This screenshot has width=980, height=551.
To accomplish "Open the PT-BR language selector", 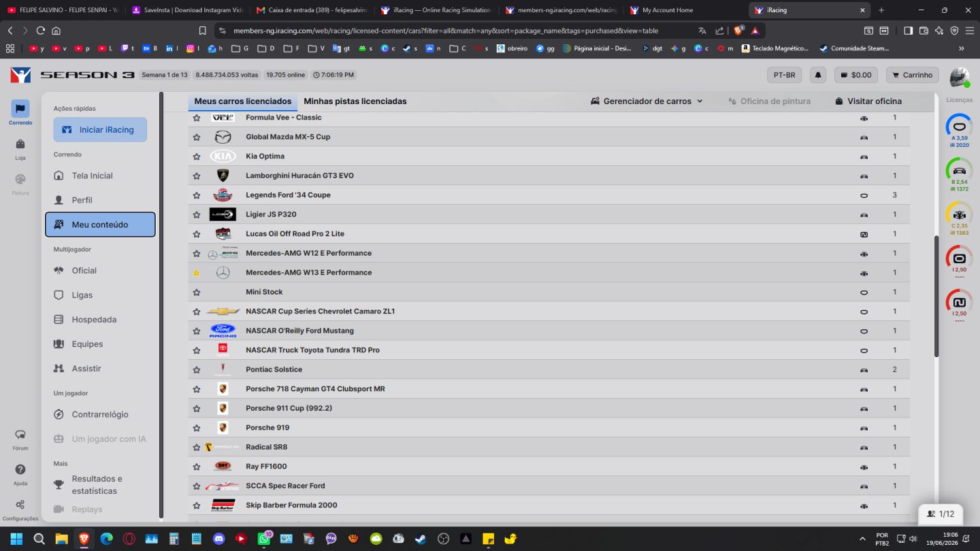I will (785, 75).
